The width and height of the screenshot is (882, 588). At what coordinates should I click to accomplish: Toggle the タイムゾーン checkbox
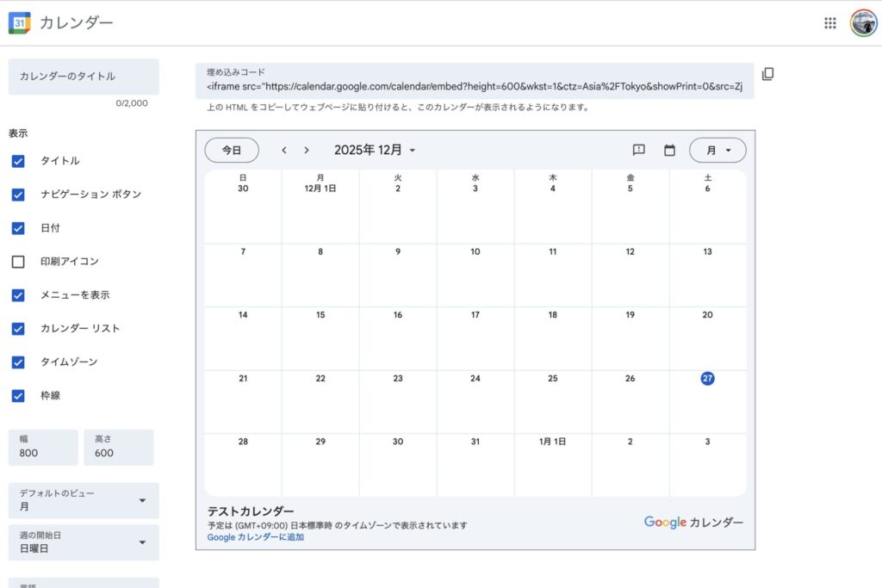[18, 362]
